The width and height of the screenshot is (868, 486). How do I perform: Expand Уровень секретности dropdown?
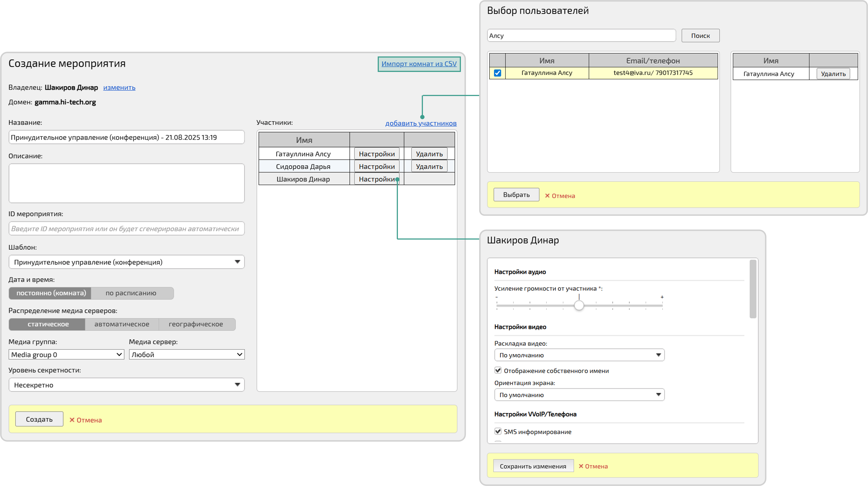[x=126, y=385]
